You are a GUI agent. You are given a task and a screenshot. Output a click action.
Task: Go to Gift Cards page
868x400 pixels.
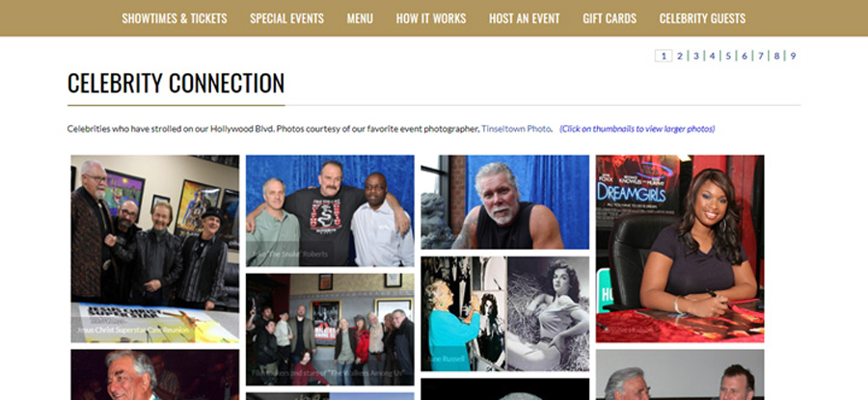tap(610, 18)
